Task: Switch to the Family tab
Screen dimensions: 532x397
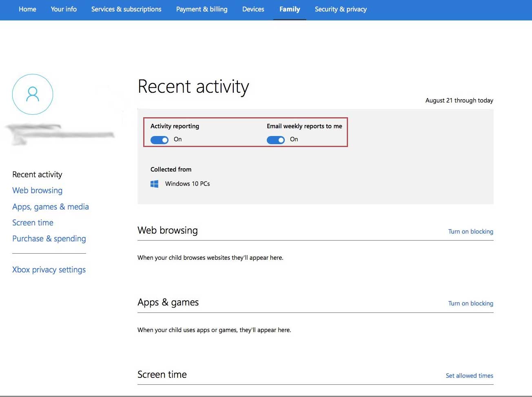Action: (x=290, y=9)
